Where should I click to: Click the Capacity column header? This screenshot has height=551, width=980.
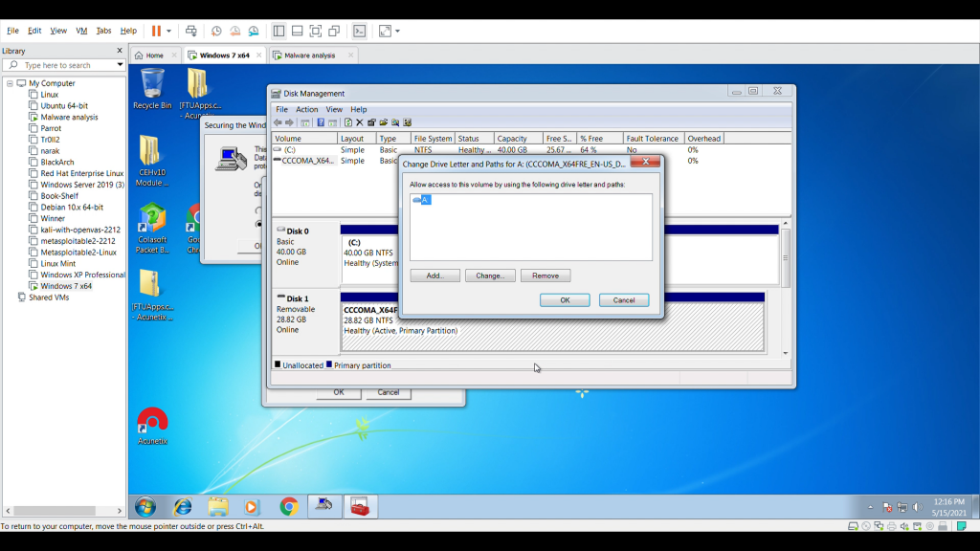pos(518,139)
